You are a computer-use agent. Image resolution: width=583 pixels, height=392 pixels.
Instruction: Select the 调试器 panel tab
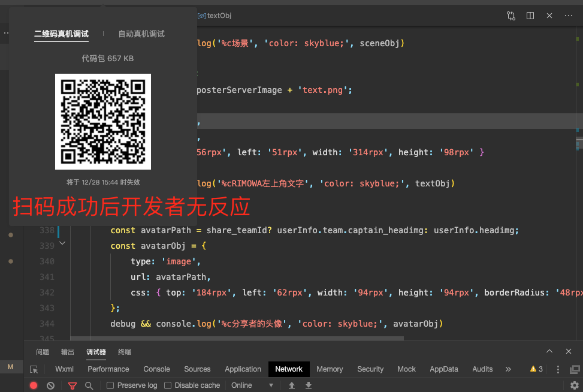(96, 352)
